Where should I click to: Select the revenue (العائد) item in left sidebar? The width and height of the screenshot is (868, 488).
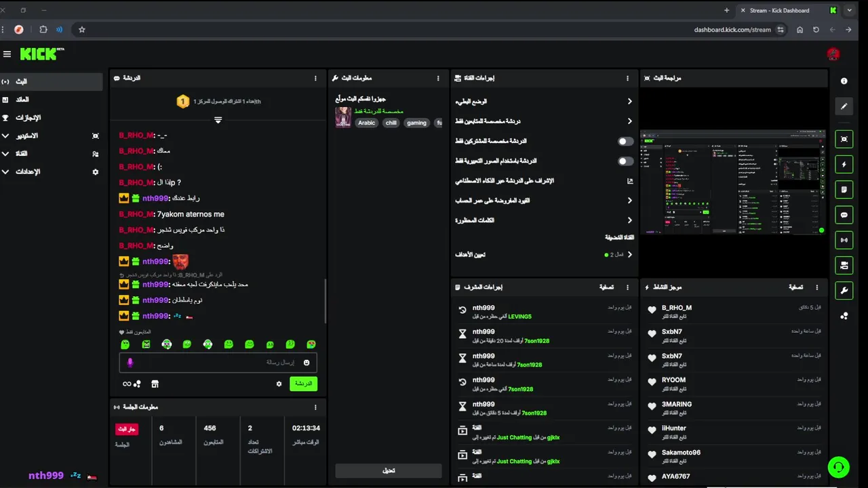pyautogui.click(x=51, y=100)
